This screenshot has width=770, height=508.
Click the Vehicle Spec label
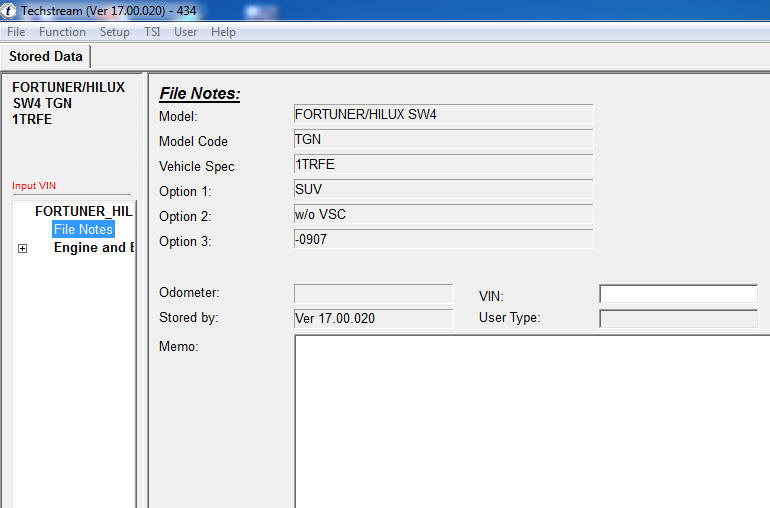pos(196,167)
